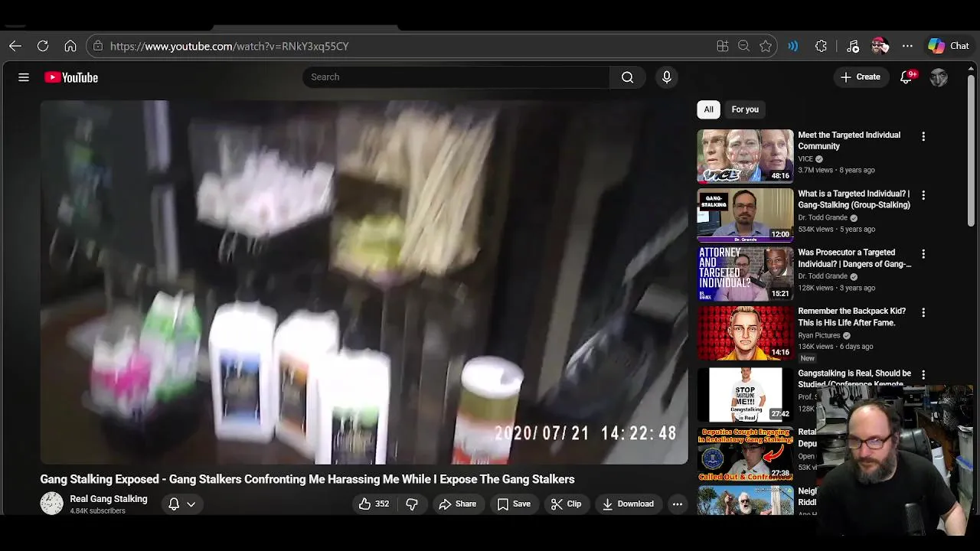Open Copilot Chat button
Viewport: 980px width, 551px height.
pos(949,46)
